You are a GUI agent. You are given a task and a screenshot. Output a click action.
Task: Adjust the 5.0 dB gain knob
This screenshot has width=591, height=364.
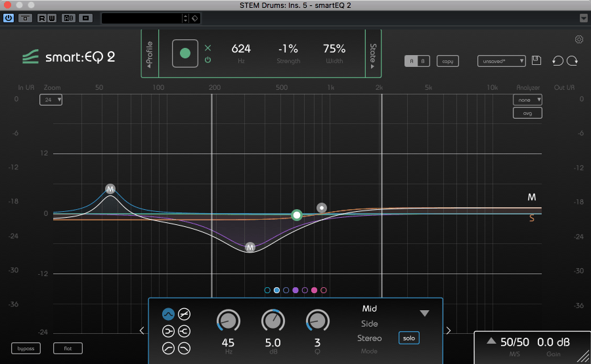[273, 321]
